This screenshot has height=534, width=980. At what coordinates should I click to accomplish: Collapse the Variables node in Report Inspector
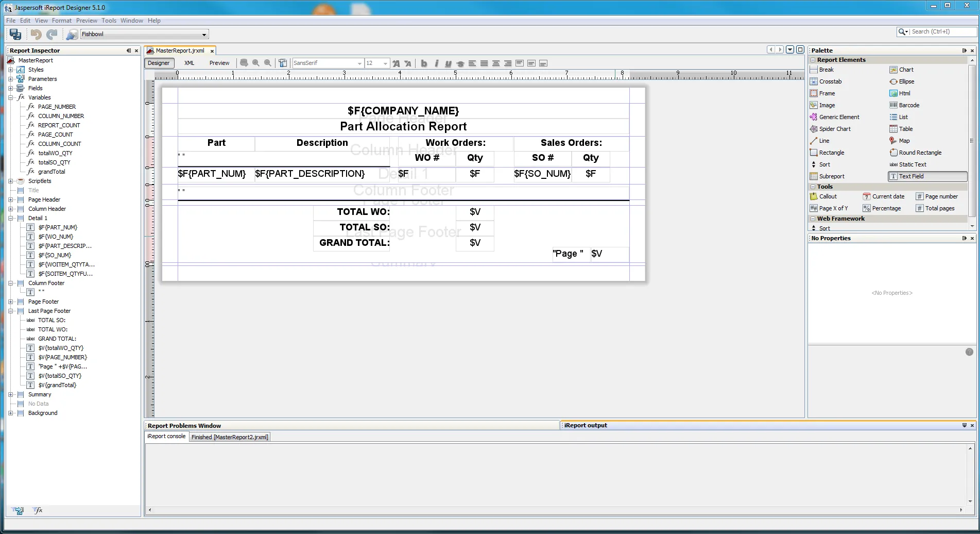10,97
